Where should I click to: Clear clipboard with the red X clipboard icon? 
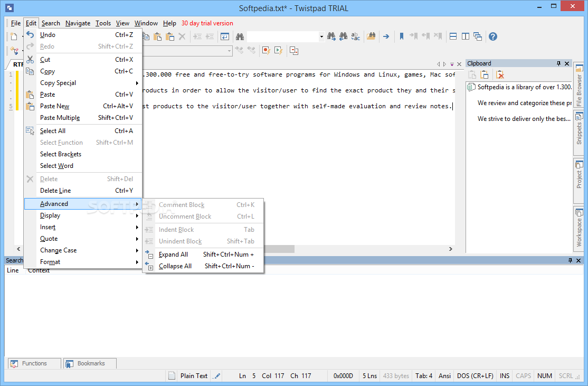coord(500,74)
